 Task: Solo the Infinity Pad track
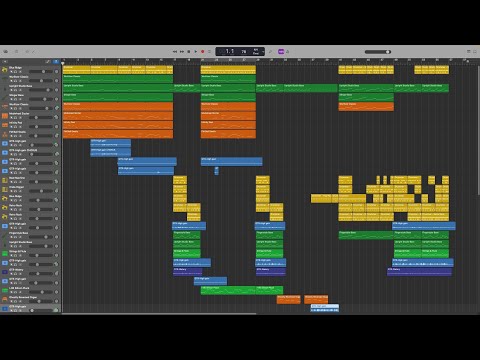tap(15, 127)
